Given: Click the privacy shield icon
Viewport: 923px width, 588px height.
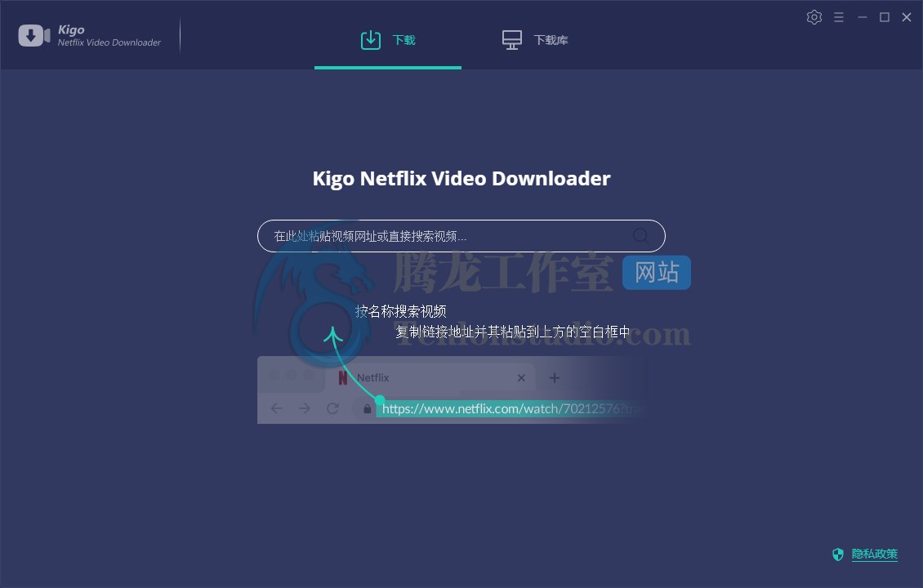Looking at the screenshot, I should point(838,554).
